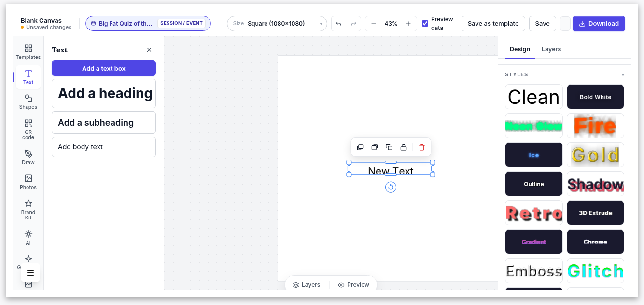
Task: Redo the last undone action
Action: [x=353, y=24]
